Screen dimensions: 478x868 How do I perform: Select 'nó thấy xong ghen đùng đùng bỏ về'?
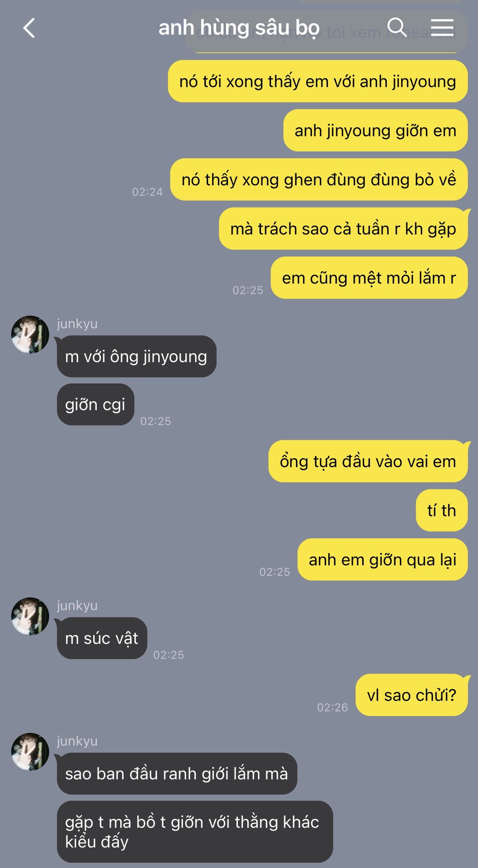[x=319, y=179]
